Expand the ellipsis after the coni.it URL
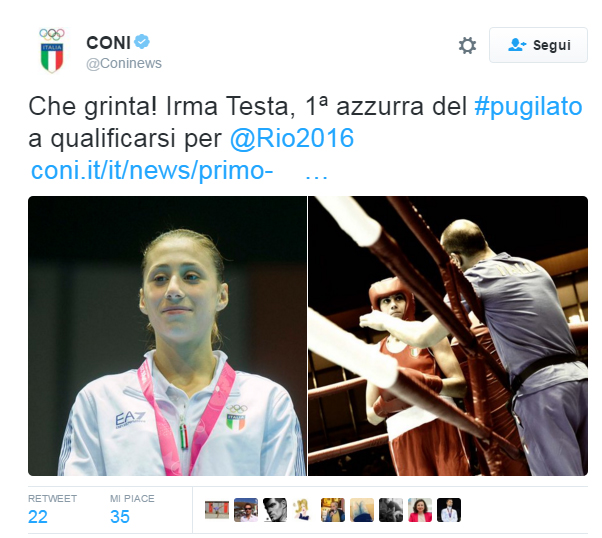This screenshot has width=602, height=538. click(x=316, y=177)
